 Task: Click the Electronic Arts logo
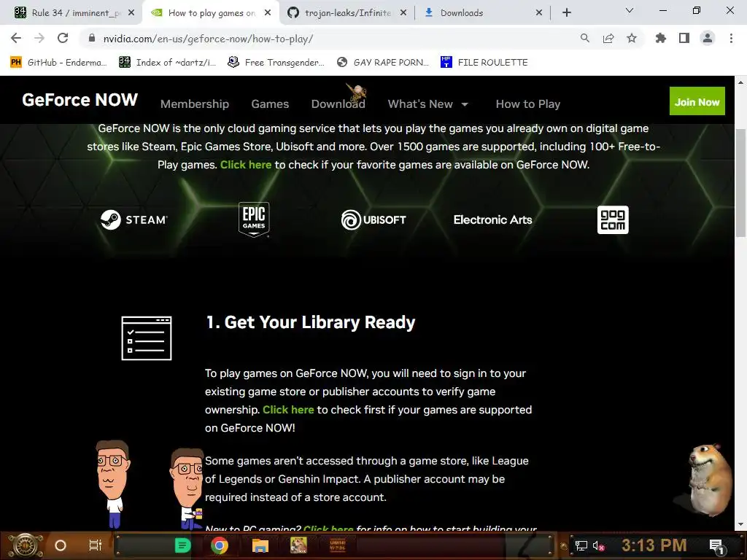click(x=492, y=219)
